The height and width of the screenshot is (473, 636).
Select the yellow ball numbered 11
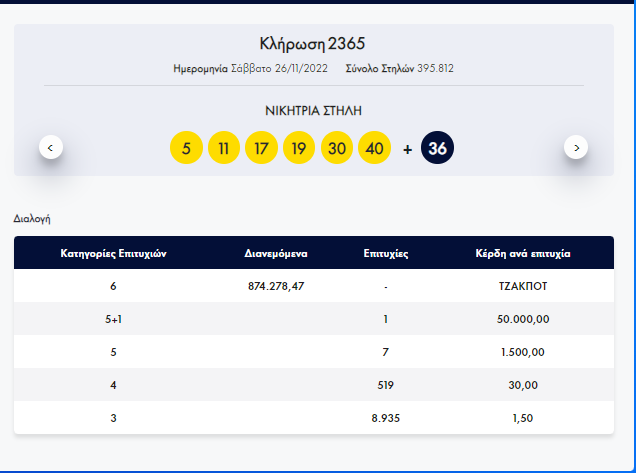[224, 148]
